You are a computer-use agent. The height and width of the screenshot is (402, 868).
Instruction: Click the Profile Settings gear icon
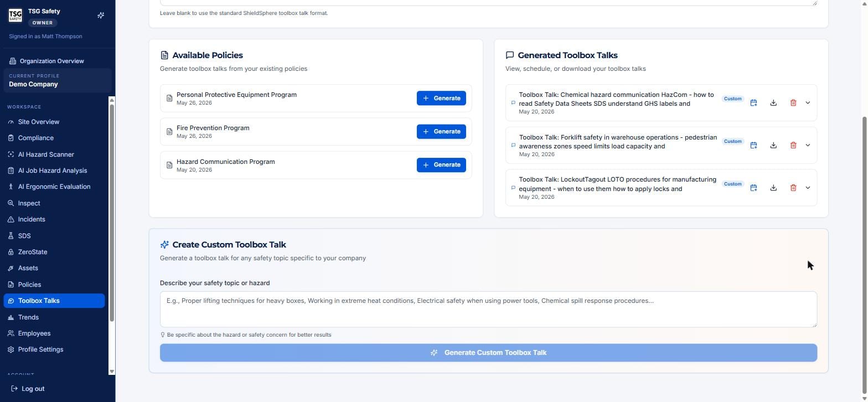click(x=11, y=349)
